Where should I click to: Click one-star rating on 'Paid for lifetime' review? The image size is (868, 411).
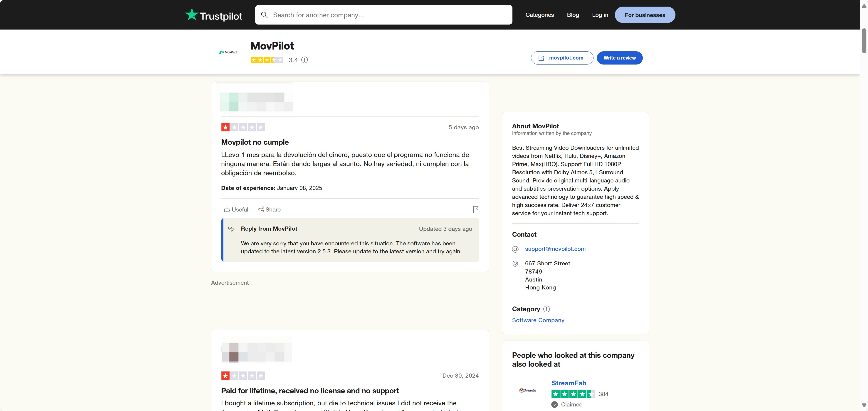point(243,375)
